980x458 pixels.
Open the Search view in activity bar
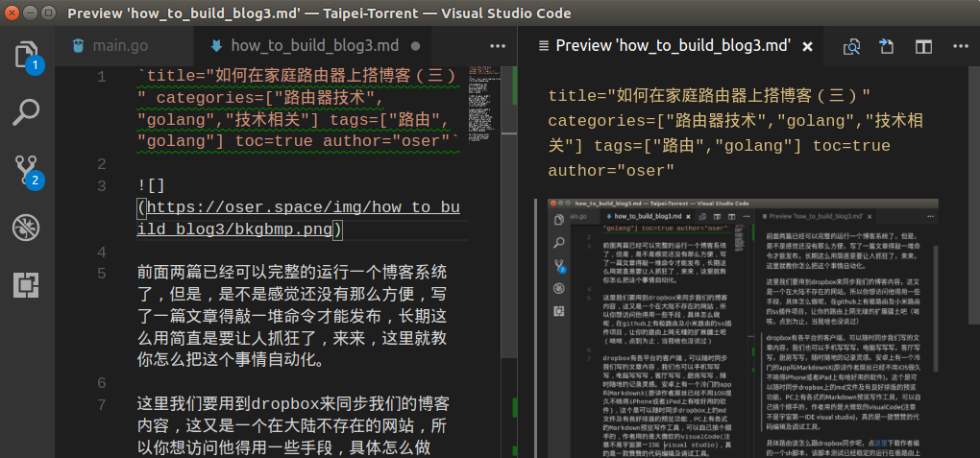pyautogui.click(x=26, y=113)
